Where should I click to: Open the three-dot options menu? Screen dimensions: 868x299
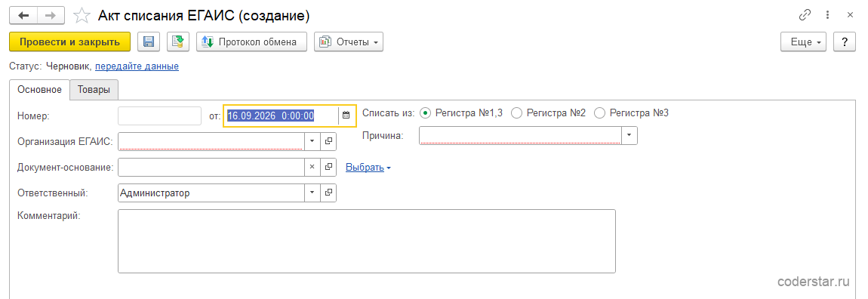tap(827, 16)
